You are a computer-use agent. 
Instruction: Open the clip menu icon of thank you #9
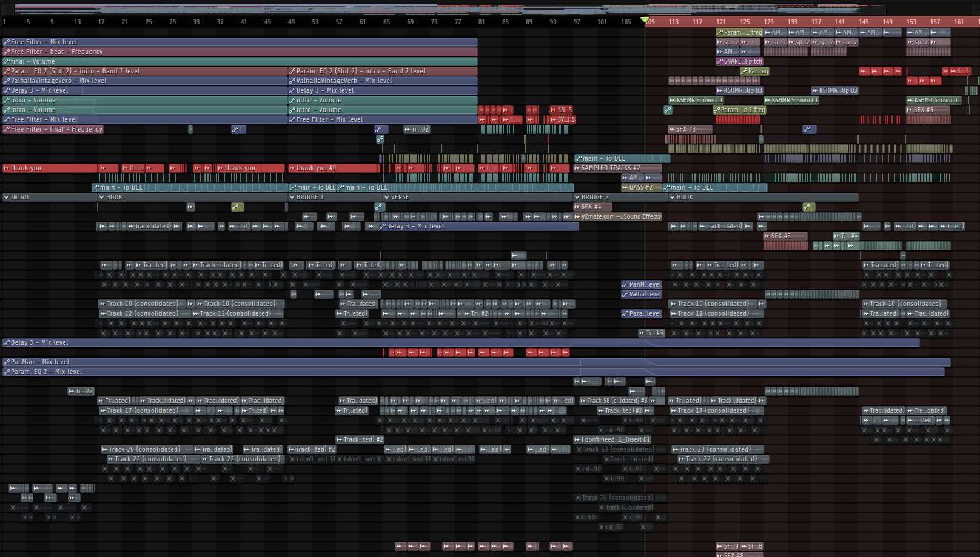click(292, 168)
